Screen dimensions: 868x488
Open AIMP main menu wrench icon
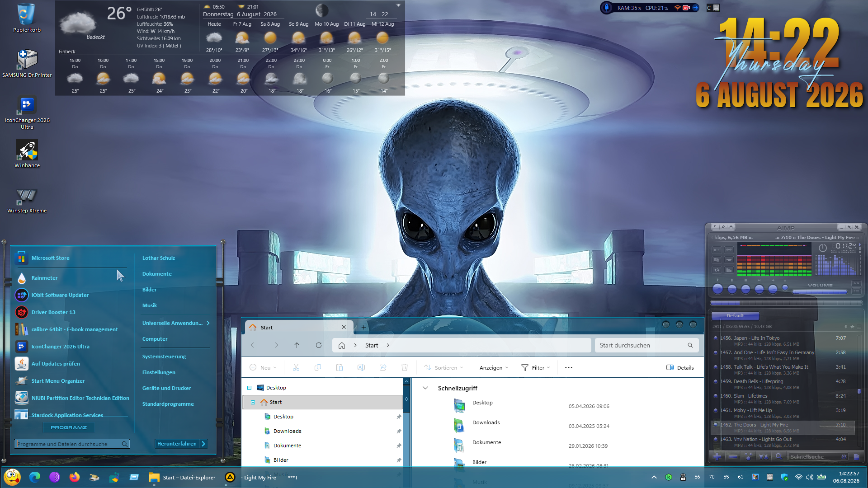[723, 227]
